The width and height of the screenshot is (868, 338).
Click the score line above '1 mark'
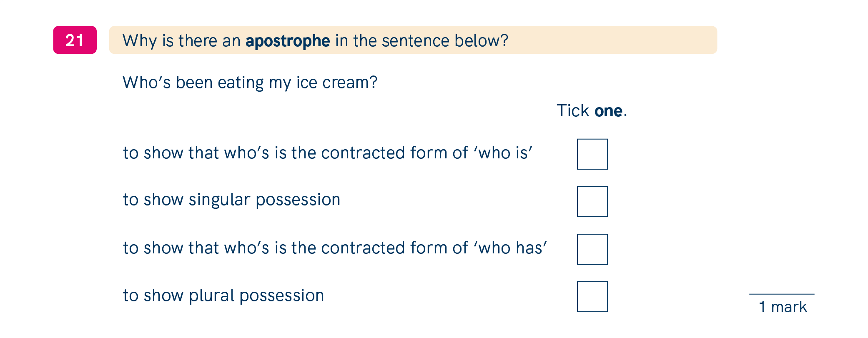click(x=782, y=294)
